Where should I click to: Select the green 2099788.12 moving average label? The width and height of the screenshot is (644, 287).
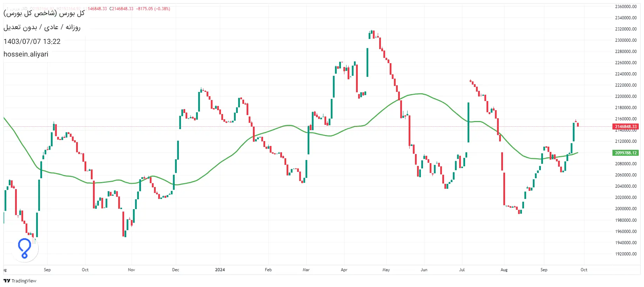point(626,153)
